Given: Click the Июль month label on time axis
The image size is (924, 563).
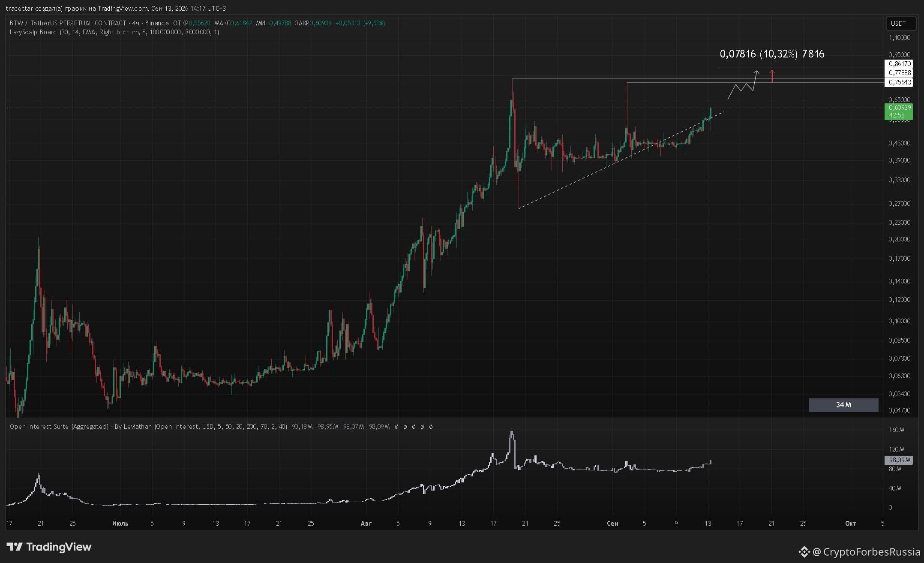Looking at the screenshot, I should (120, 523).
